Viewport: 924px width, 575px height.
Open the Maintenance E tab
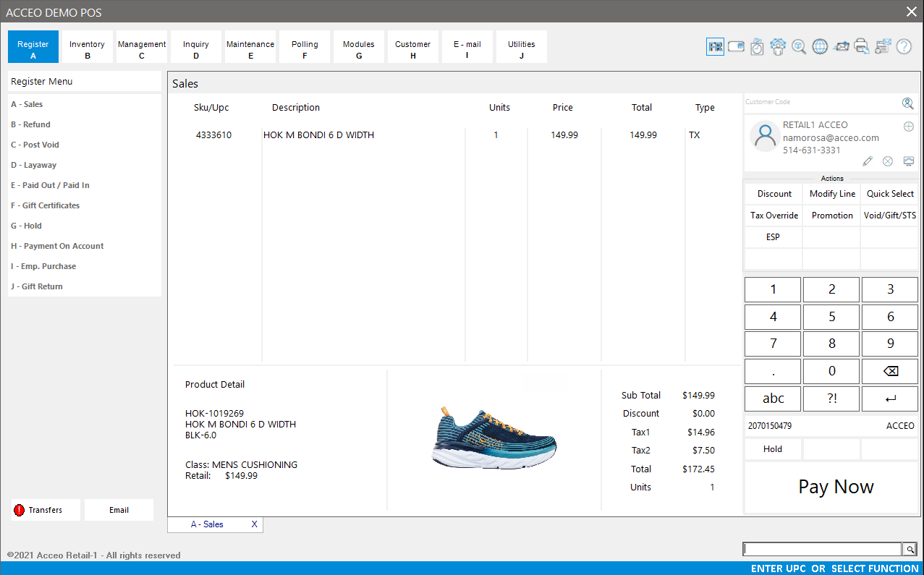[250, 46]
